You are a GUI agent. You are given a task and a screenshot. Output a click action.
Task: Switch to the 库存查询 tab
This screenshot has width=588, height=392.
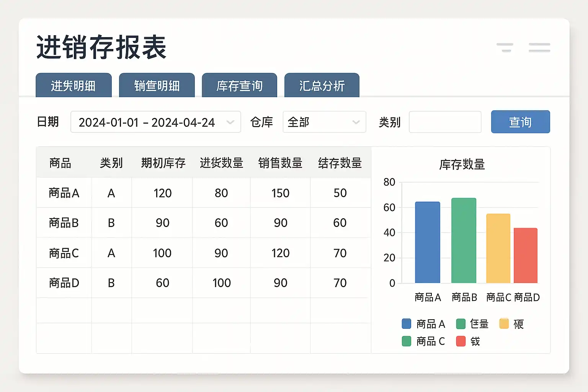tap(239, 85)
